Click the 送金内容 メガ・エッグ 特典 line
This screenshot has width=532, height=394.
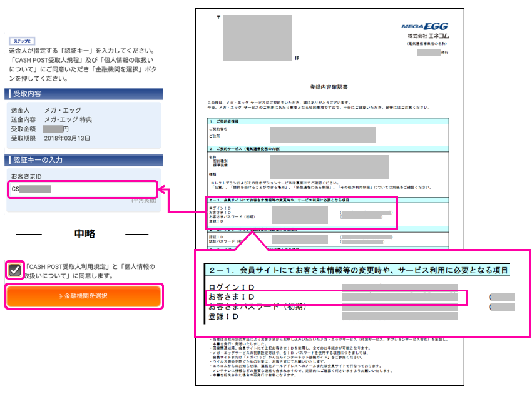pyautogui.click(x=51, y=119)
